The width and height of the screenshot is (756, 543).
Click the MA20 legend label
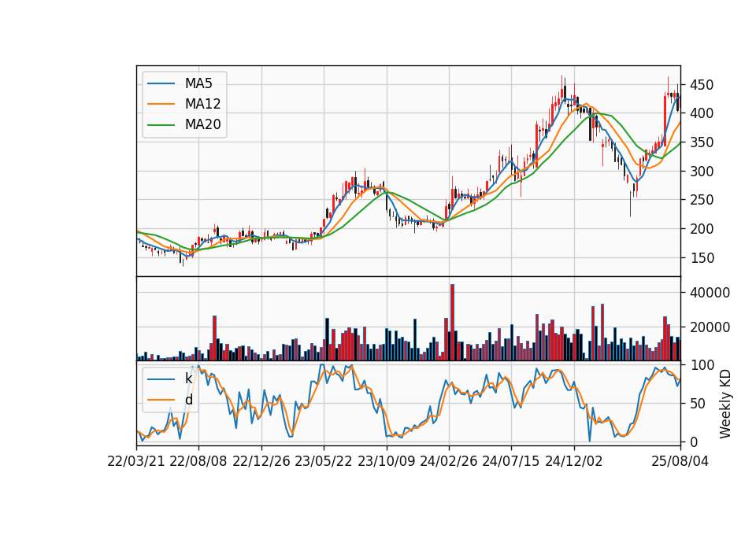[x=202, y=125]
